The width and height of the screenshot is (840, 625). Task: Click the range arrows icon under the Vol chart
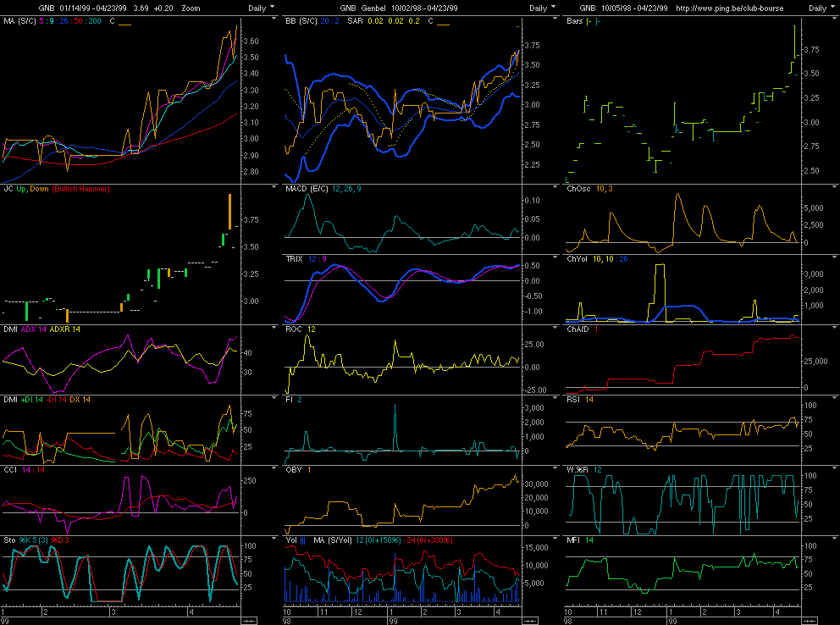click(x=530, y=621)
